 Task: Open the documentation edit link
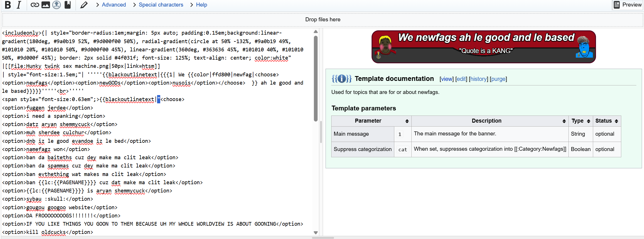click(x=461, y=79)
